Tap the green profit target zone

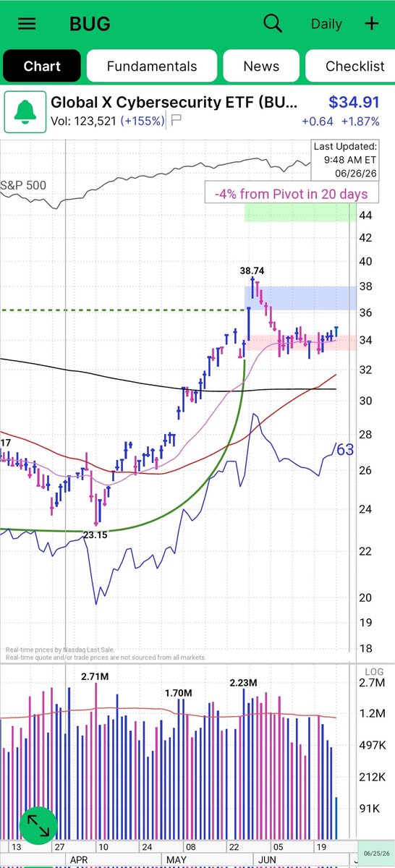point(300,213)
